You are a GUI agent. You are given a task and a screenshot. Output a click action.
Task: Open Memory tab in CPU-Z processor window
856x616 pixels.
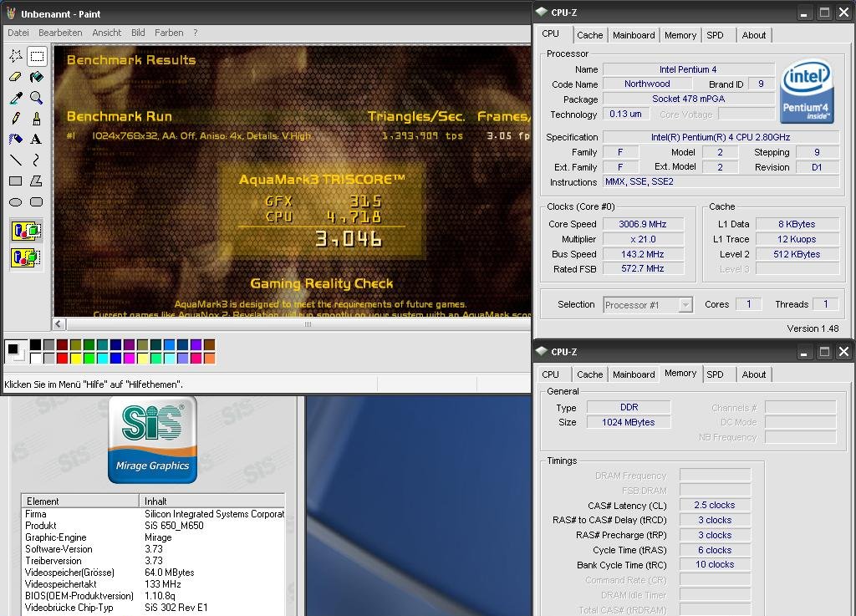tap(680, 35)
